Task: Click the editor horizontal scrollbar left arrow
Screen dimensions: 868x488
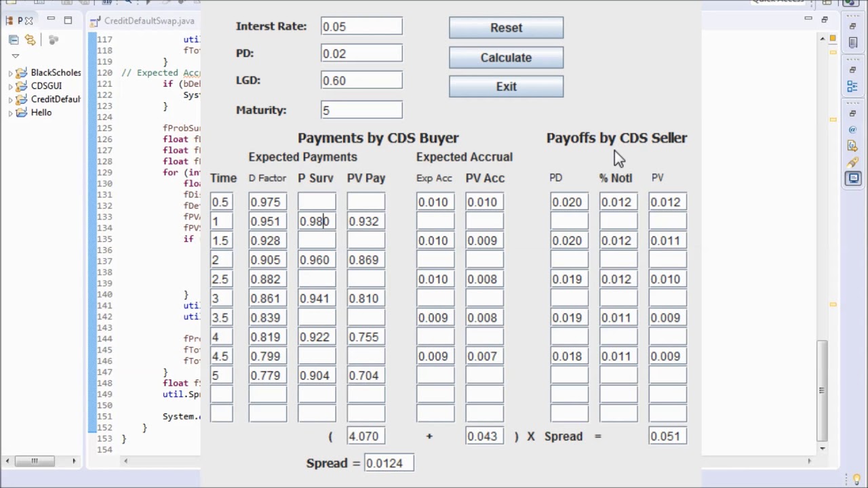Action: [x=125, y=461]
